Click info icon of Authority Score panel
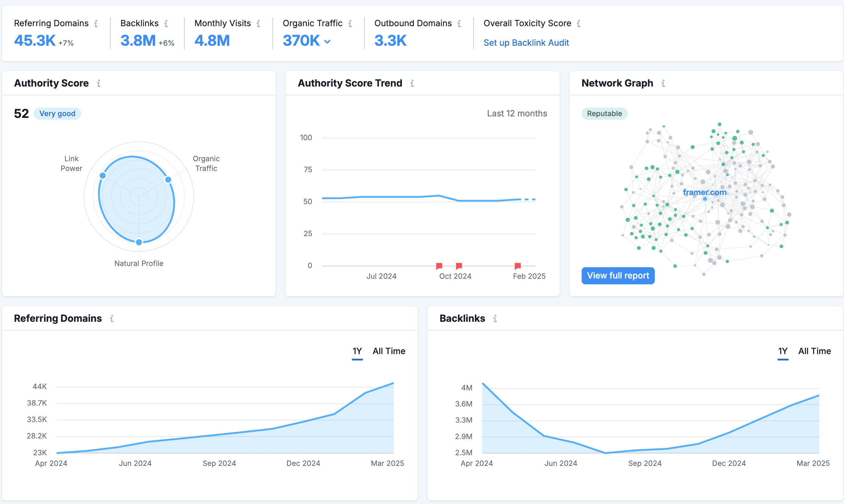Viewport: 844px width, 504px height. pyautogui.click(x=98, y=83)
